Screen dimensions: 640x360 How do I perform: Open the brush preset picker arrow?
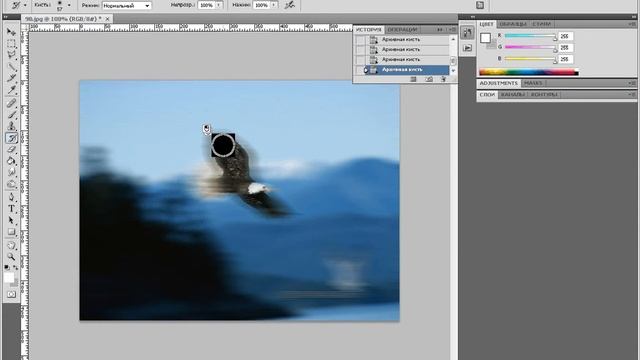[69, 5]
